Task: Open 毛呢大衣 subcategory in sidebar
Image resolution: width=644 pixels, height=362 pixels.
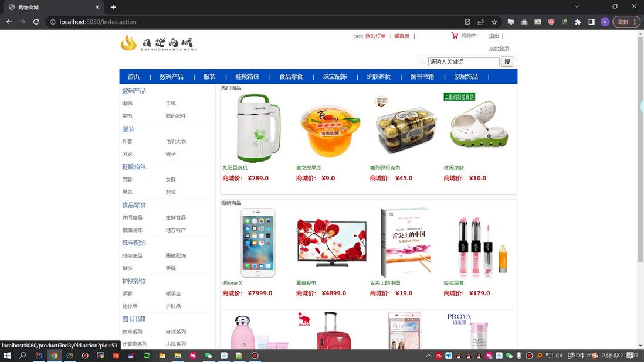Action: click(175, 141)
